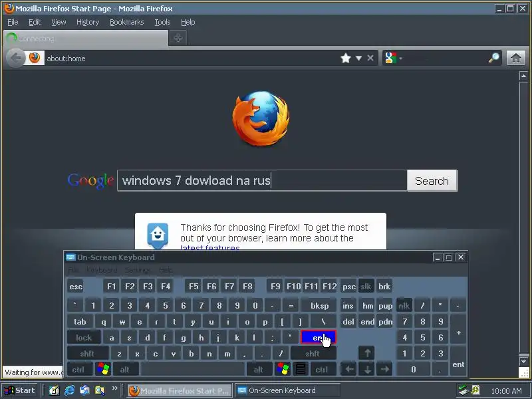Click the bookmark star in address bar

point(346,59)
